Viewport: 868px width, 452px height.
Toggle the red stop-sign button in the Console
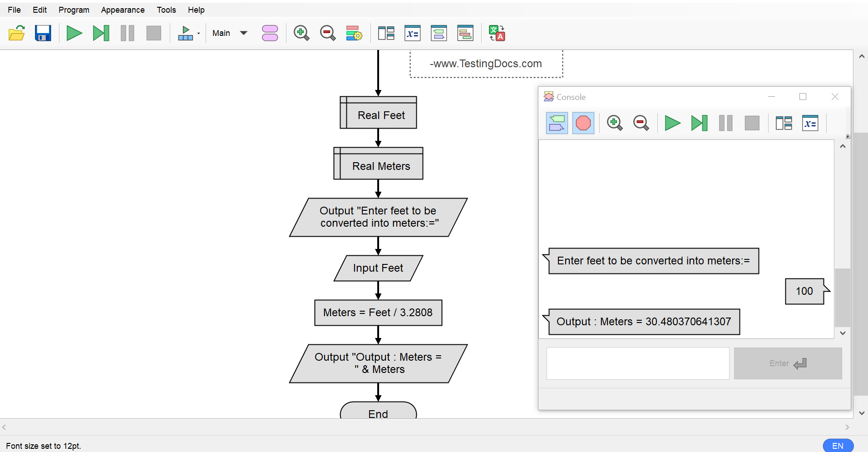pyautogui.click(x=583, y=123)
